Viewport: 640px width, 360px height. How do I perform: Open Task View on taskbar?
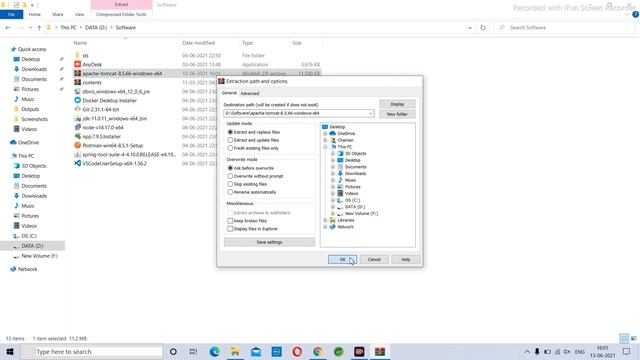(193, 352)
